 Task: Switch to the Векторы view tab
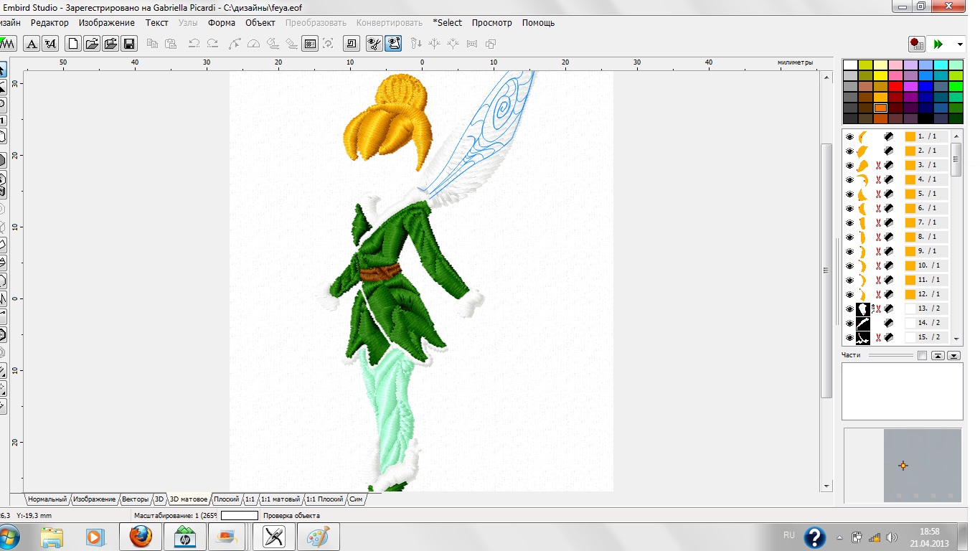(136, 499)
